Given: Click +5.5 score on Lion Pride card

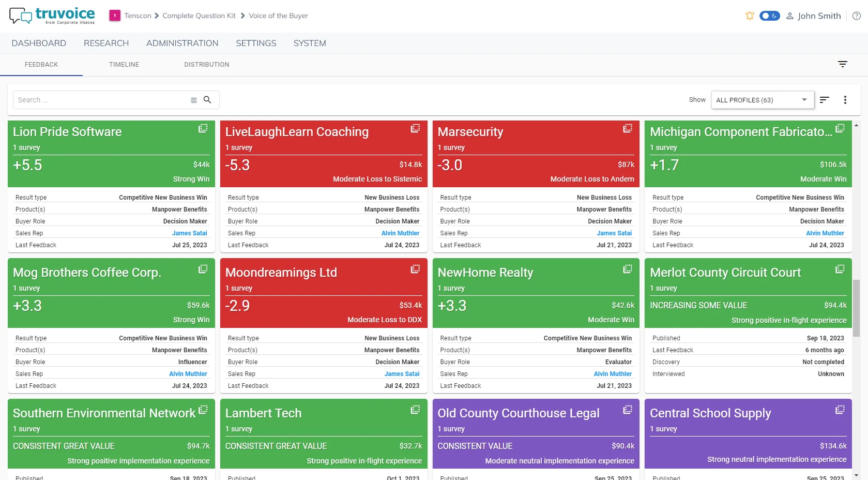Looking at the screenshot, I should coord(27,165).
